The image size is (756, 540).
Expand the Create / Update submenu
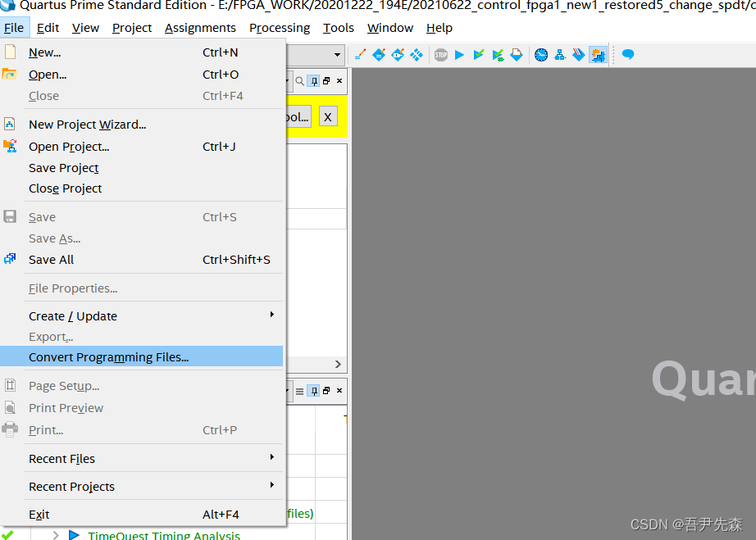[x=272, y=315]
